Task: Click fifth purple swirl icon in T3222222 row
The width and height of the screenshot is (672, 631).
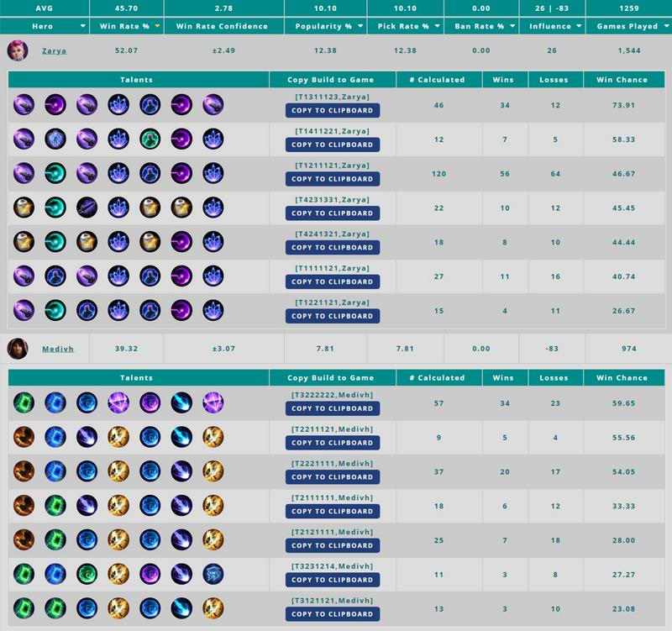Action: point(150,403)
